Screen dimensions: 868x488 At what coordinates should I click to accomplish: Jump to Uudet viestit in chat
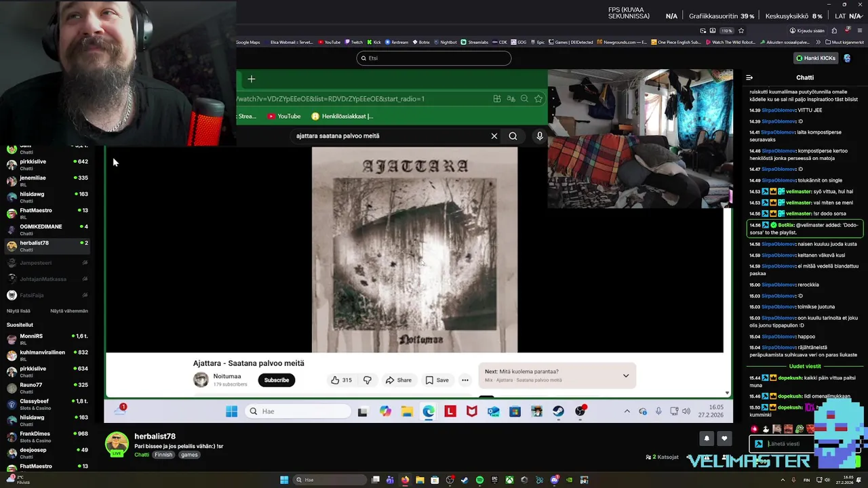pyautogui.click(x=804, y=367)
